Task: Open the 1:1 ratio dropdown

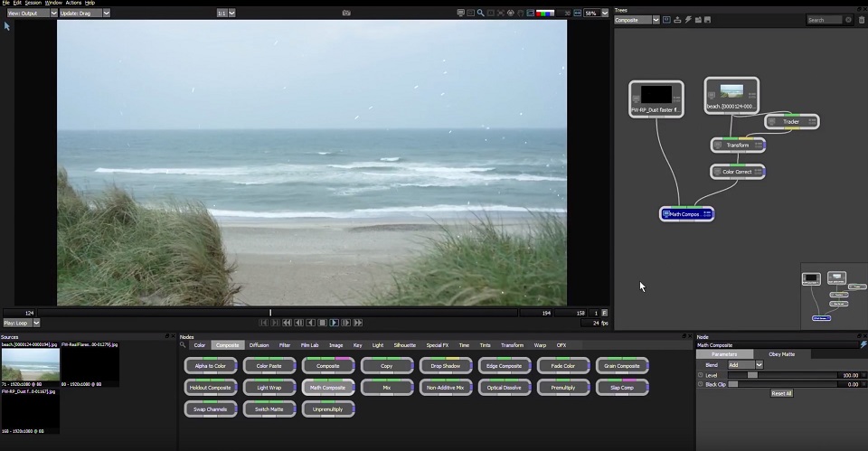Action: [226, 13]
